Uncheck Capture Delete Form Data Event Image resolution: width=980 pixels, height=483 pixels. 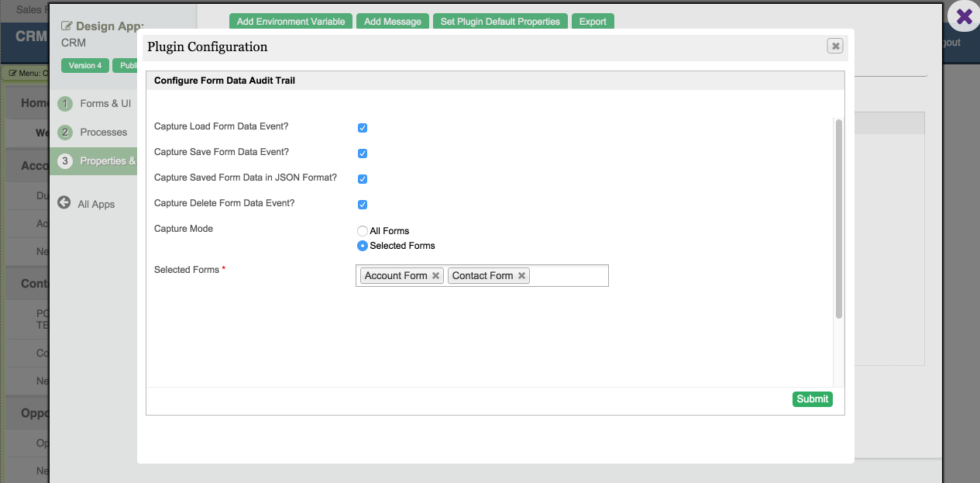[363, 205]
